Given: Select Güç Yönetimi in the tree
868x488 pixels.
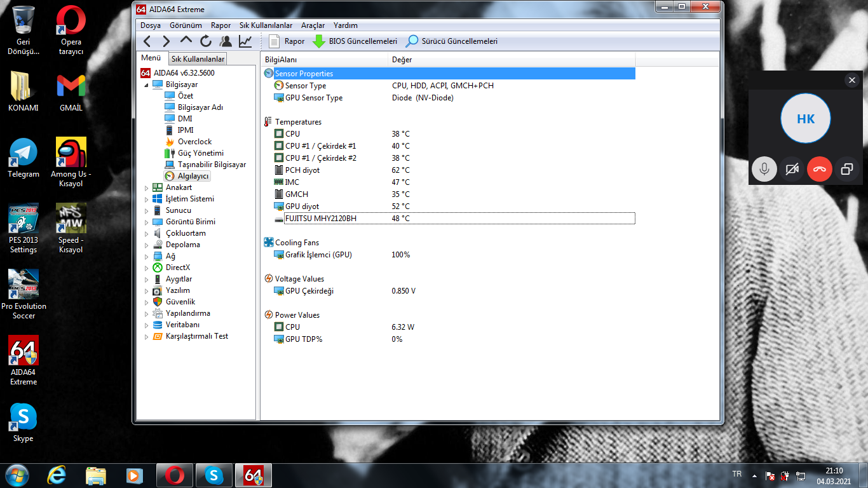Looking at the screenshot, I should 201,153.
